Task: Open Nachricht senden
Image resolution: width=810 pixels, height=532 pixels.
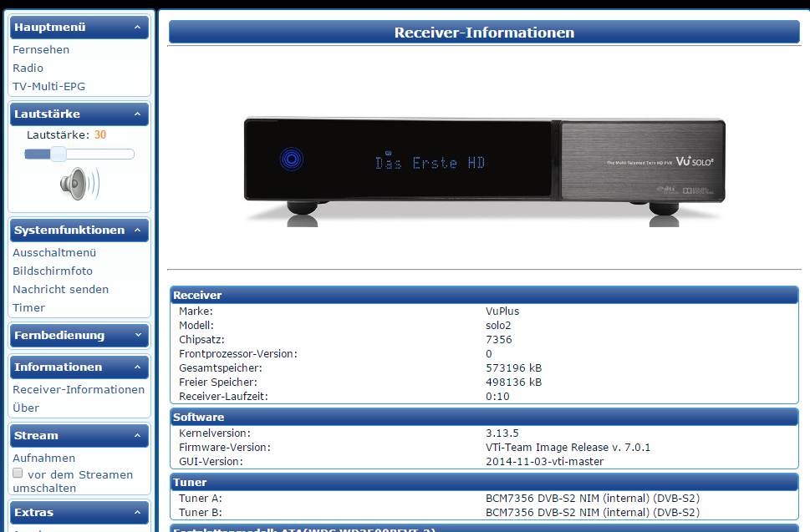Action: pyautogui.click(x=60, y=290)
